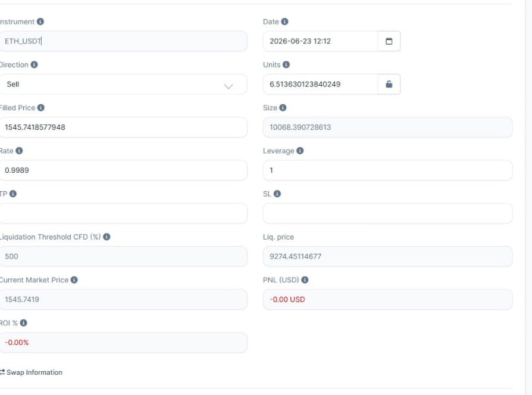This screenshot has height=395, width=532.
Task: Open the calendar picker for Date
Action: [389, 41]
